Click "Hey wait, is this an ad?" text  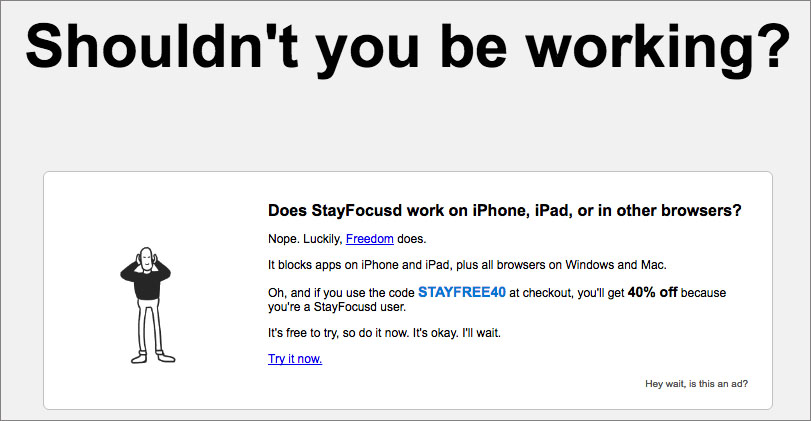696,384
